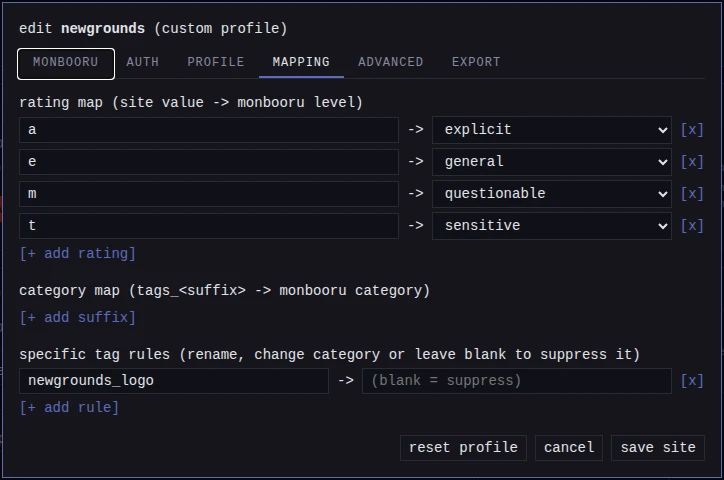Viewport: 724px width, 480px height.
Task: Click the 'reset profile' button
Action: click(x=463, y=448)
